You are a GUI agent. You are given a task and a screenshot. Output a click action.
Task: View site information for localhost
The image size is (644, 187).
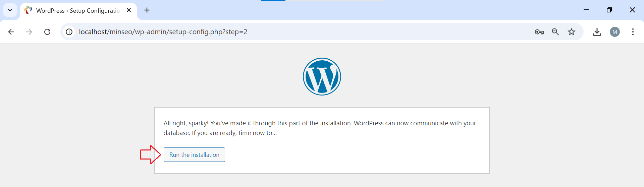69,32
